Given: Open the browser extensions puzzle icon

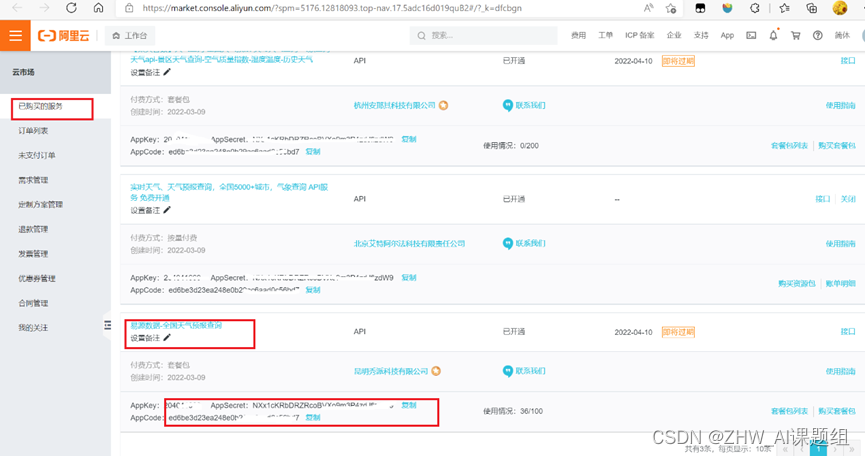Looking at the screenshot, I should (755, 8).
